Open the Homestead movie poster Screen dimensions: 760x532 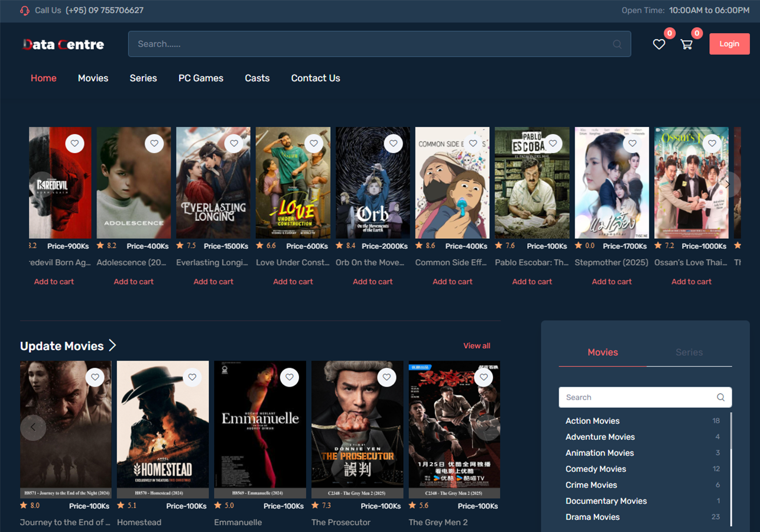coord(163,430)
